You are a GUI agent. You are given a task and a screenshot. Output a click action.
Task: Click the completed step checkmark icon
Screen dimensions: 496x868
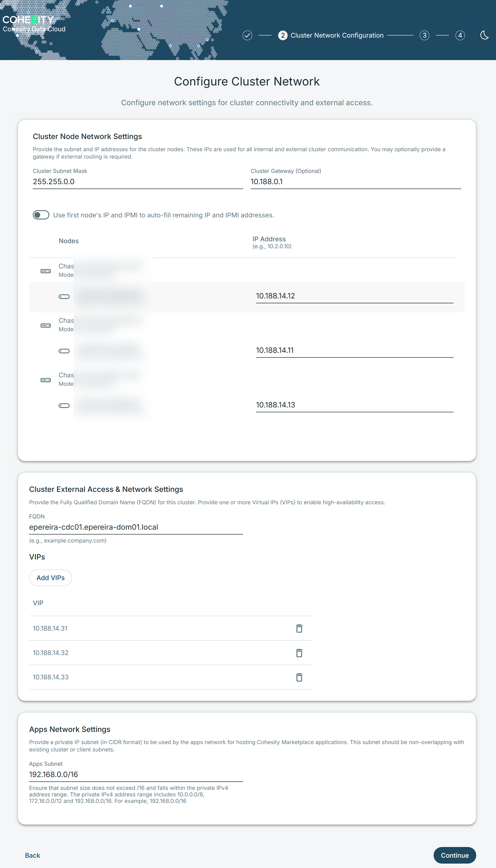[247, 35]
